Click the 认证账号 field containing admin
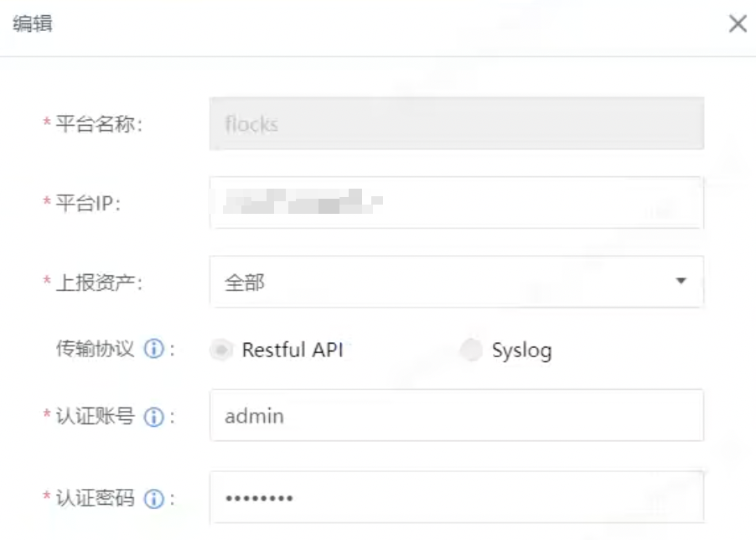 click(x=457, y=415)
